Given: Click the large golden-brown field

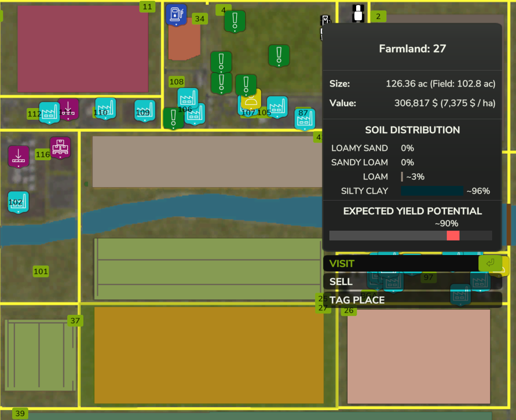Looking at the screenshot, I should pos(209,355).
